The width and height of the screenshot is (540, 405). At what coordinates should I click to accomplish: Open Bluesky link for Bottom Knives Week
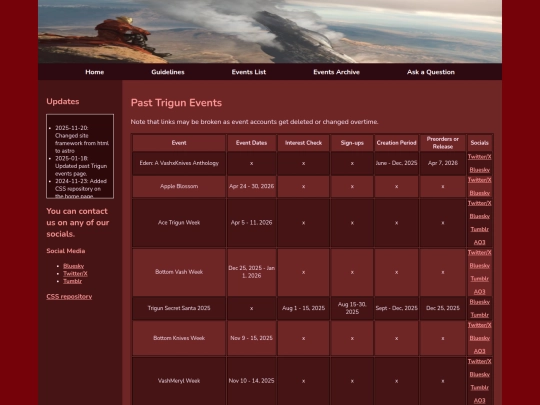click(x=479, y=338)
